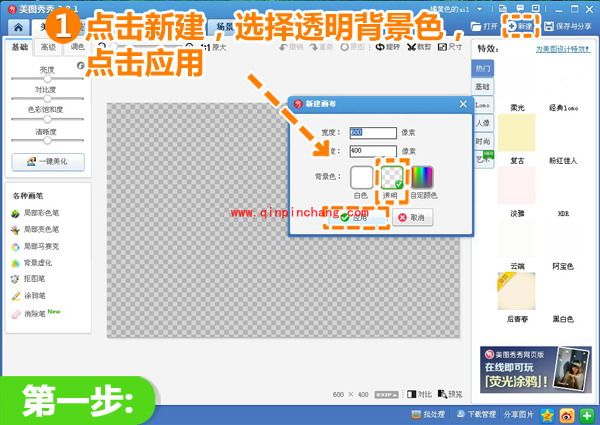Click the 对比度 contrast slider handle

coord(47,98)
